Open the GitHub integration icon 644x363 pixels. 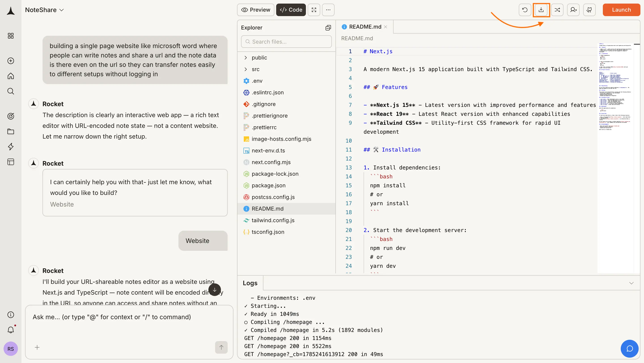point(589,10)
